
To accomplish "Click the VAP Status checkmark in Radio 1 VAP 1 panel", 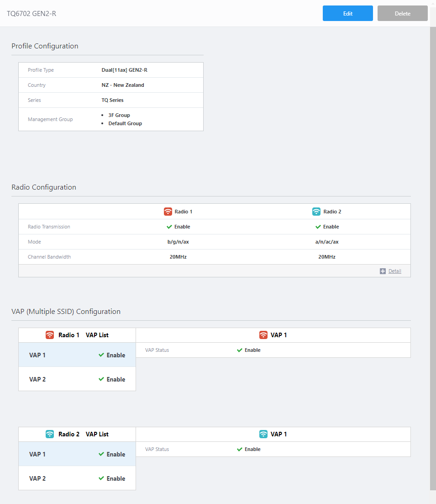I will 240,350.
